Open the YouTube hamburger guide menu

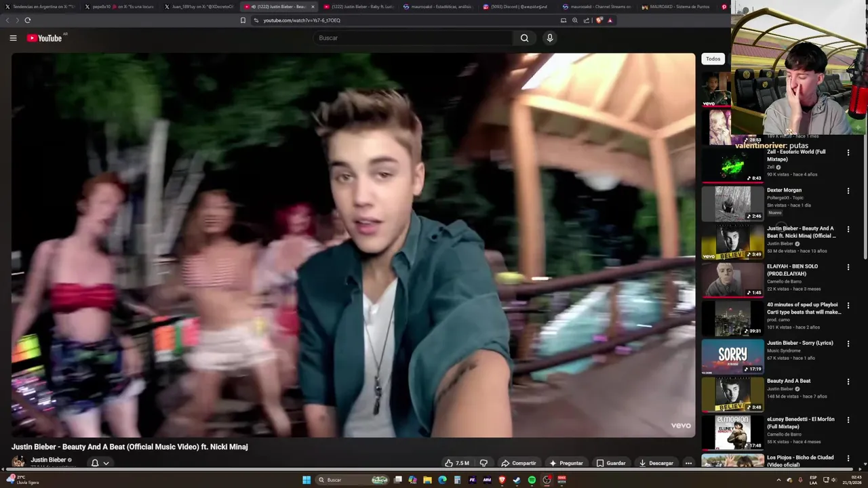coord(13,38)
